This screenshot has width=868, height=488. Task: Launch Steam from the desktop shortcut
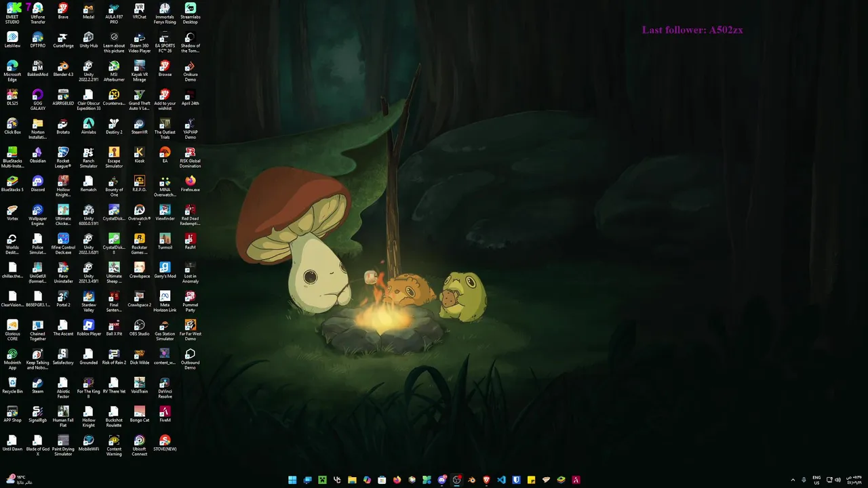click(38, 386)
